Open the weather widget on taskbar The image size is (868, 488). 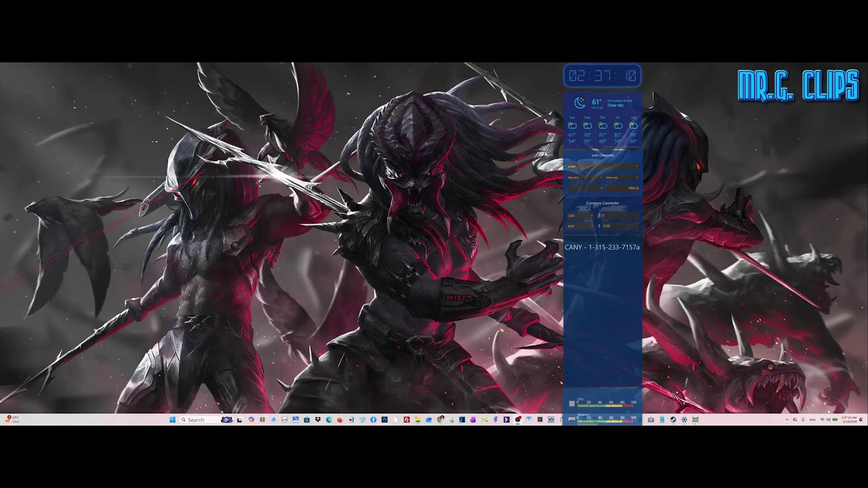12,420
